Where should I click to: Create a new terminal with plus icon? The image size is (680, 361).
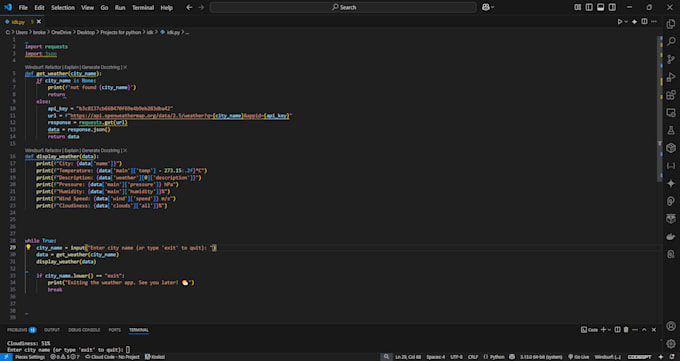coord(603,330)
